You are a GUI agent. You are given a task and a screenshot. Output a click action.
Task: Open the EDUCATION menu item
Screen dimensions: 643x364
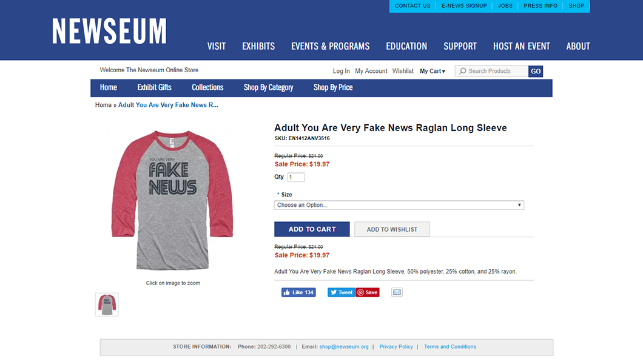(406, 46)
